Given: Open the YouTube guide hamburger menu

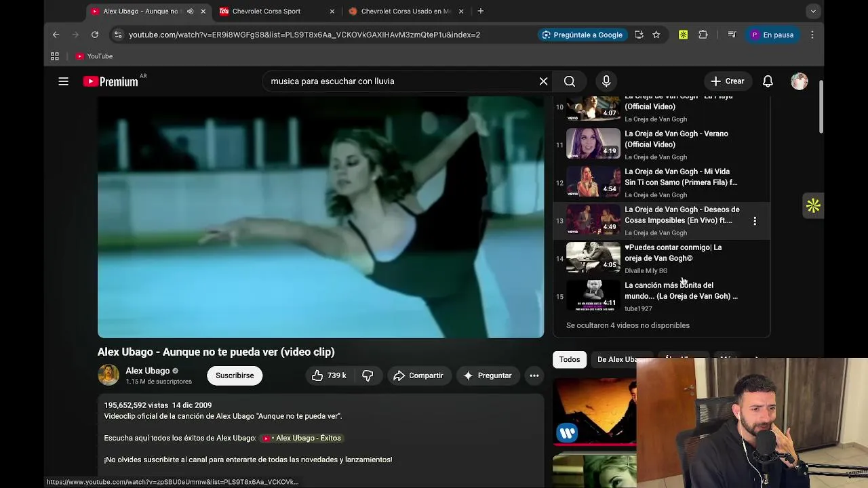Looking at the screenshot, I should click(x=63, y=81).
